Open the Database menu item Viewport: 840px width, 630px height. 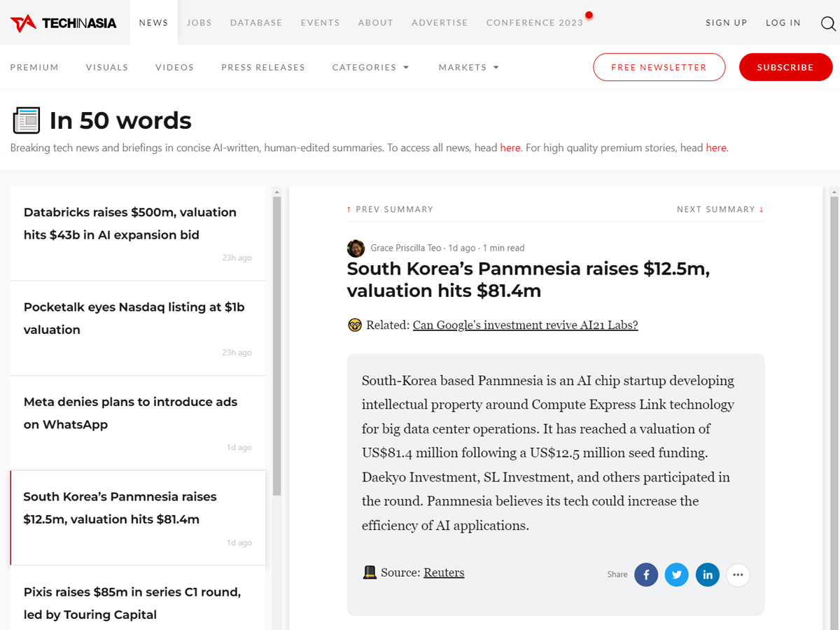[256, 22]
